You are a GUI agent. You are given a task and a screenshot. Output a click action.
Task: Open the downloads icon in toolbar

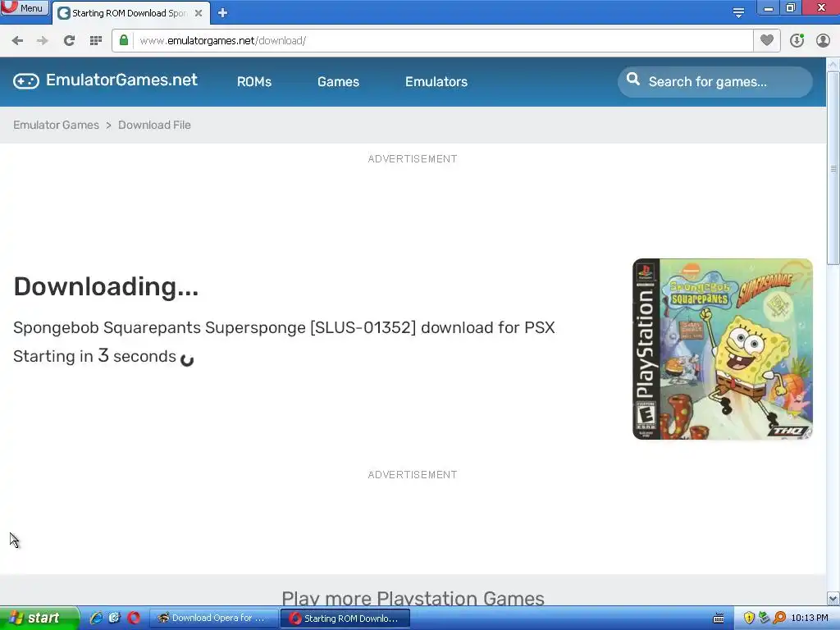pos(797,40)
